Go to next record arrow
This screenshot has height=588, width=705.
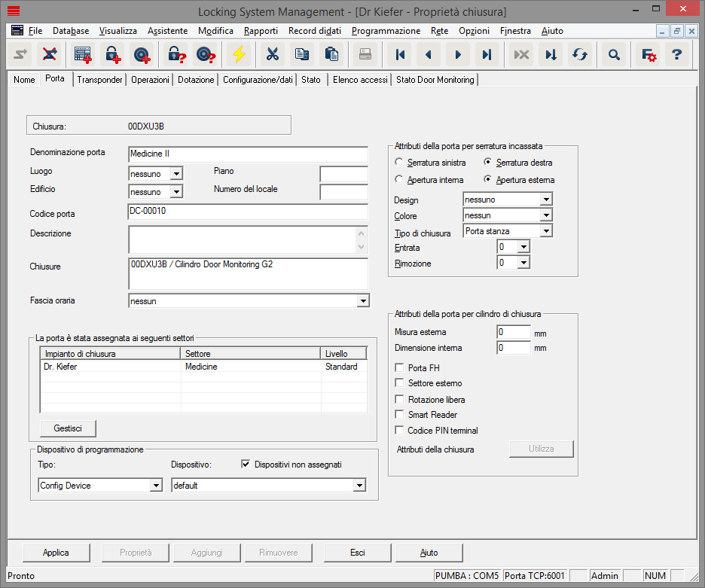coord(457,54)
